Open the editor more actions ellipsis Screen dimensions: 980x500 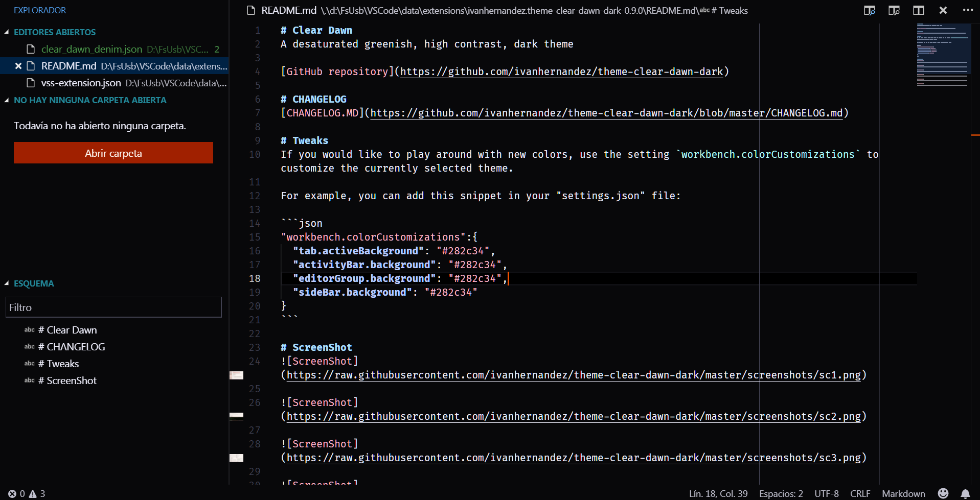pos(968,10)
